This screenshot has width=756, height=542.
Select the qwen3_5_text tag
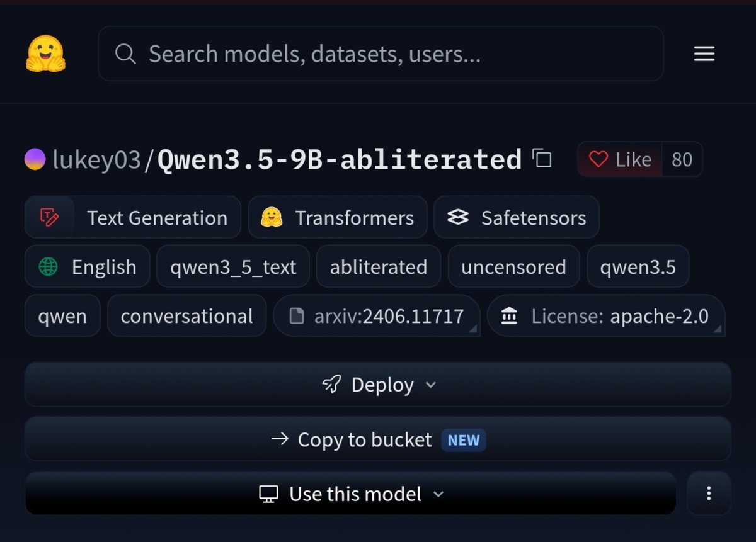point(233,266)
